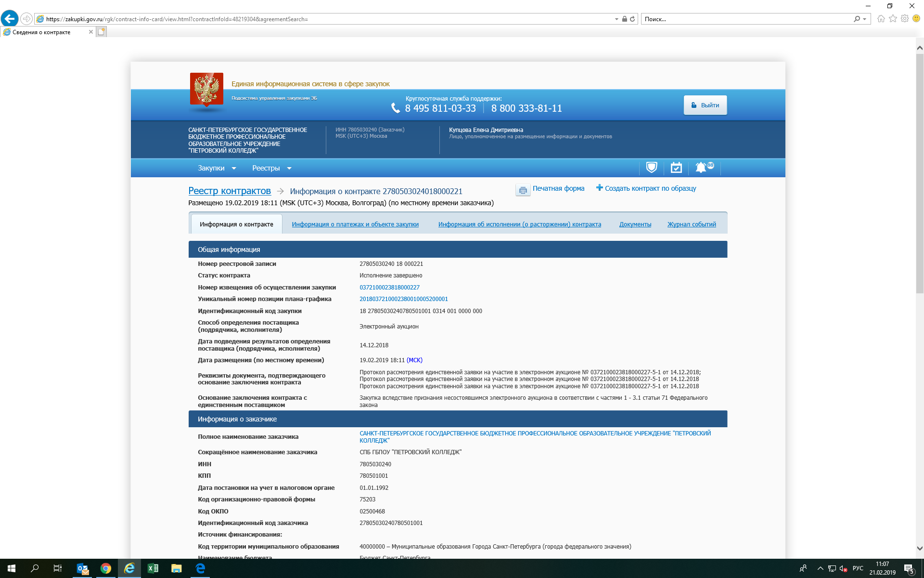This screenshot has height=578, width=924.
Task: Open Task View on the taskbar
Action: 58,568
